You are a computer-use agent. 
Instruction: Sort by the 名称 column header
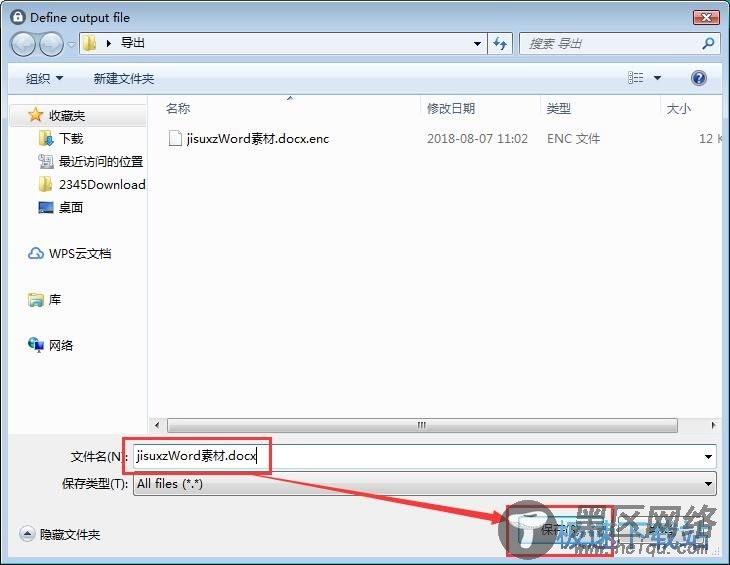coord(178,108)
